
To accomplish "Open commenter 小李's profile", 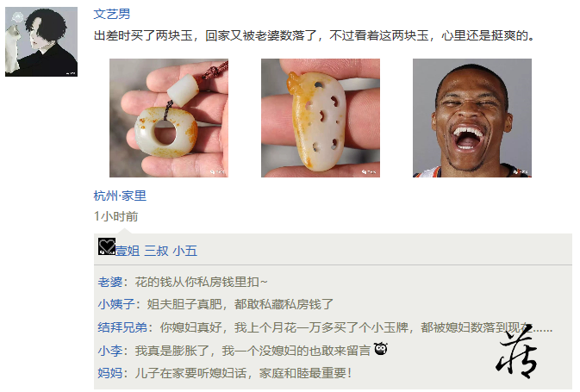I will point(109,350).
